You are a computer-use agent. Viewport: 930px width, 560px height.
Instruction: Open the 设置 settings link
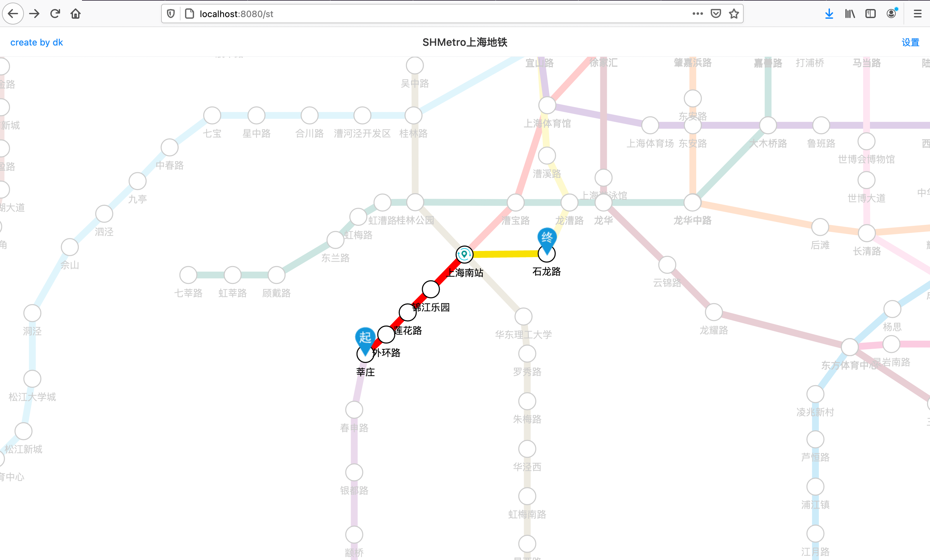tap(910, 42)
